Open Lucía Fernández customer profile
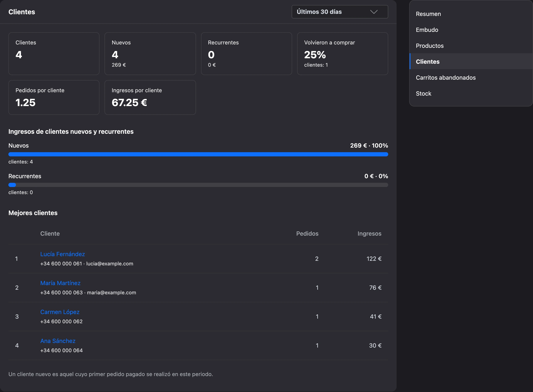Image resolution: width=533 pixels, height=392 pixels. [63, 254]
